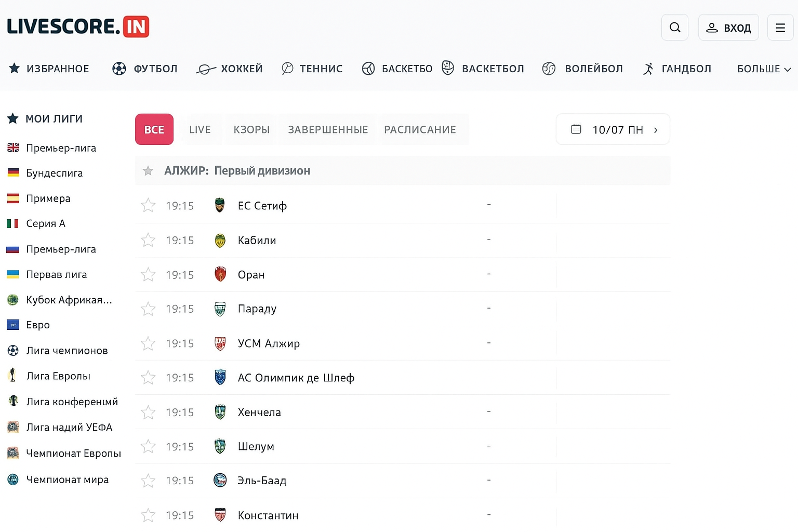Select the ГАНДБОЛ sport icon
The height and width of the screenshot is (532, 798).
pyautogui.click(x=648, y=68)
